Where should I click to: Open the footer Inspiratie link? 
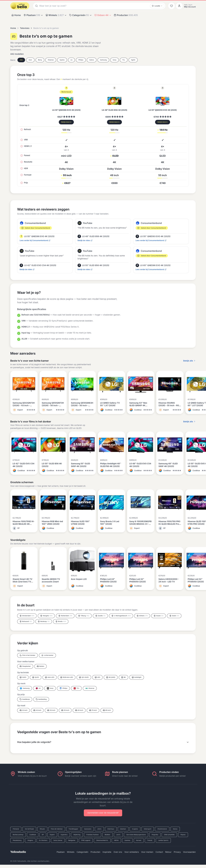(x=107, y=852)
